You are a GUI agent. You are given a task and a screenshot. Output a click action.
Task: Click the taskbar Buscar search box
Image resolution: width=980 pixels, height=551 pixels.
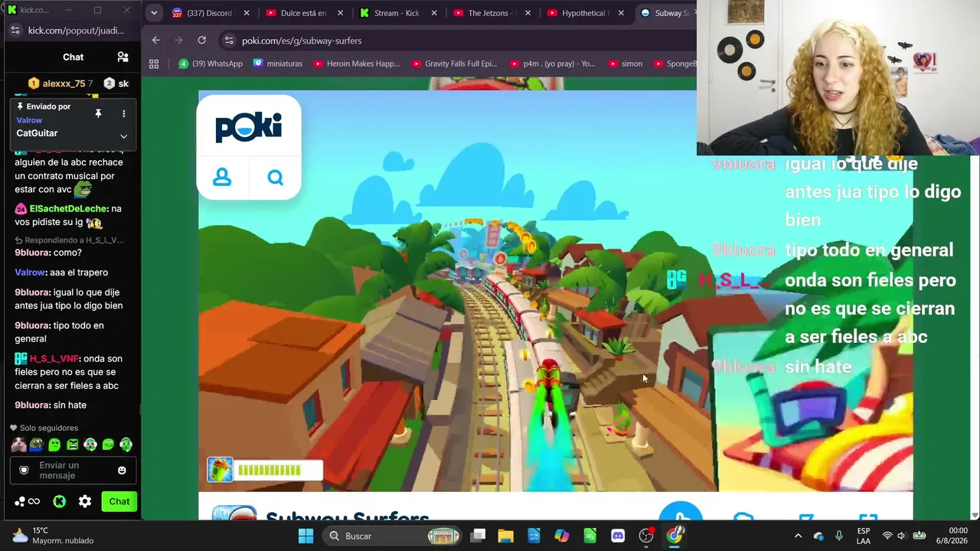[390, 536]
